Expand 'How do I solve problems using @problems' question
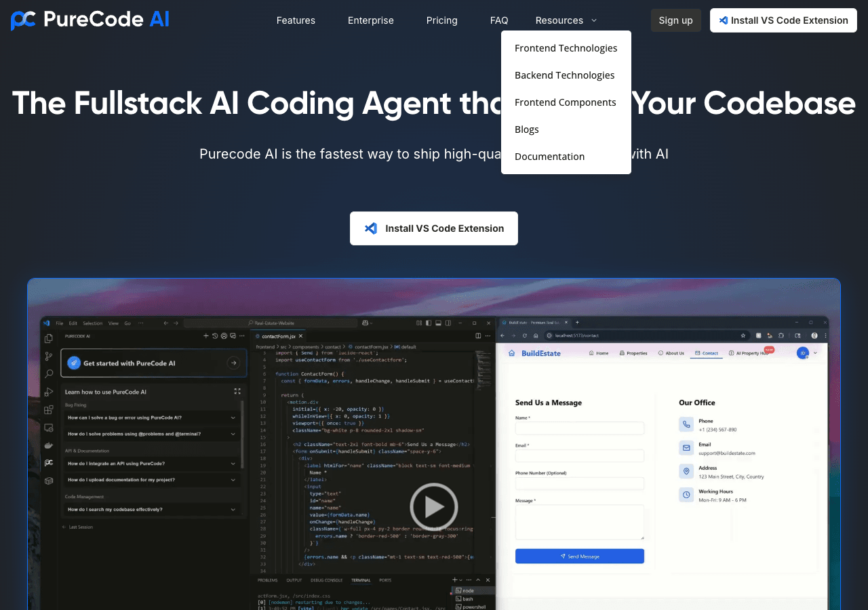The image size is (868, 610). click(x=152, y=434)
